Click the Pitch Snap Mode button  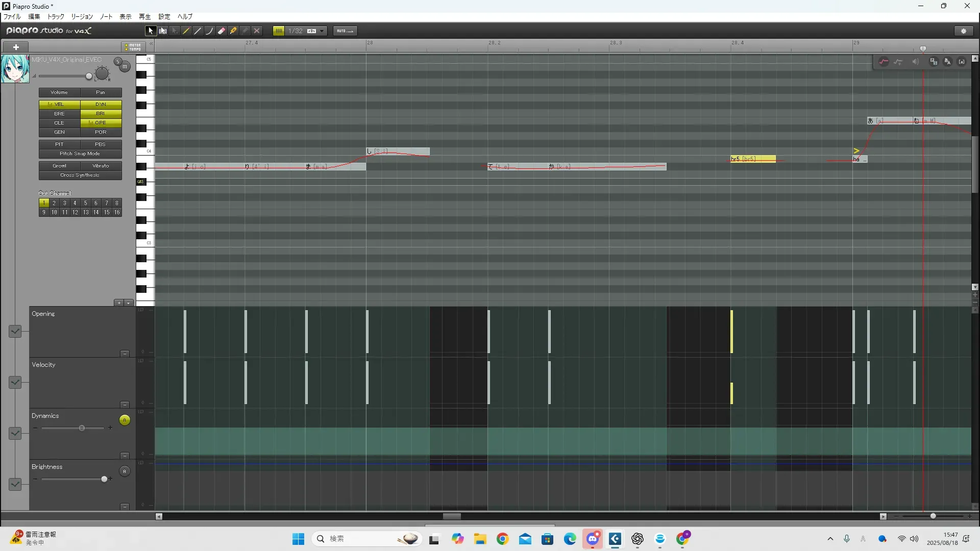[x=80, y=154]
